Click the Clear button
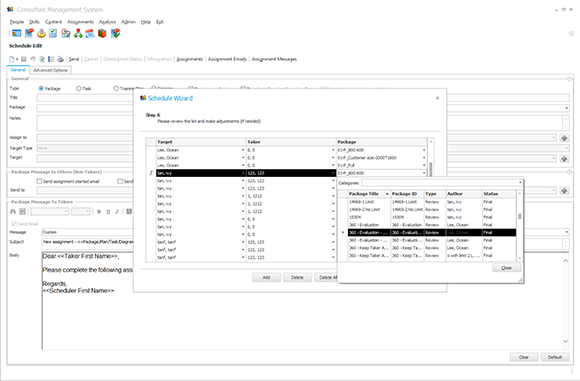The image size is (580, 381). (524, 357)
